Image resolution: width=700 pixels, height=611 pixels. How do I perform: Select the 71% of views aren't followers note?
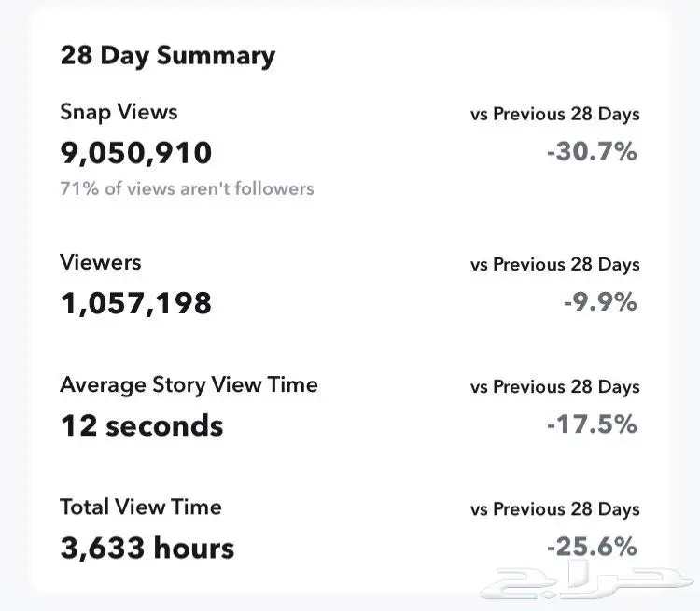click(x=187, y=188)
